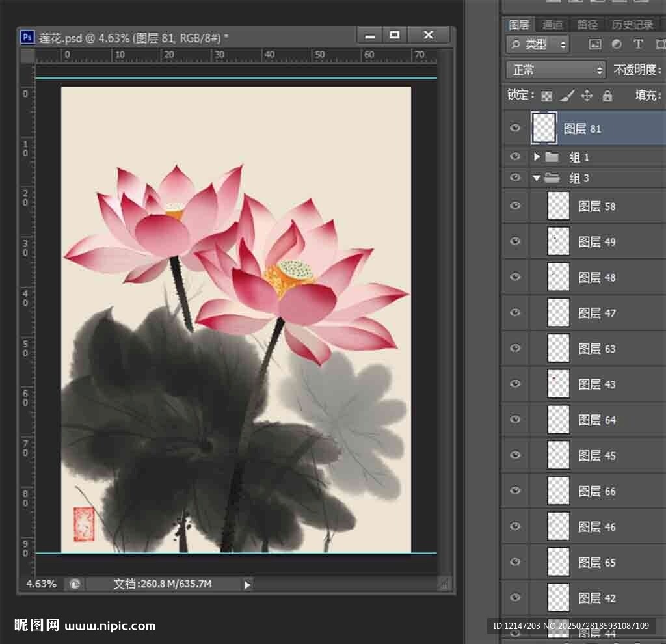Click the pixel layer filter icon
Viewport: 666px width, 644px height.
pos(594,45)
